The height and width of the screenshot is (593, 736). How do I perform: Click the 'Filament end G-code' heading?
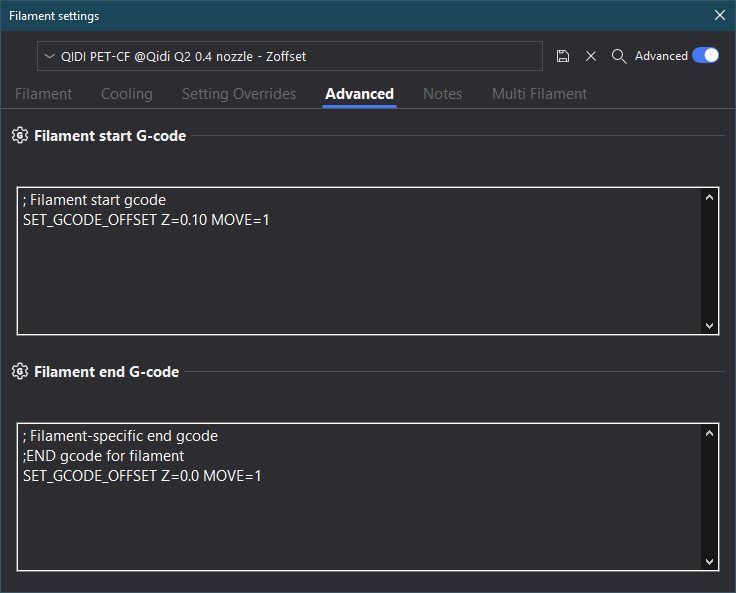[107, 372]
